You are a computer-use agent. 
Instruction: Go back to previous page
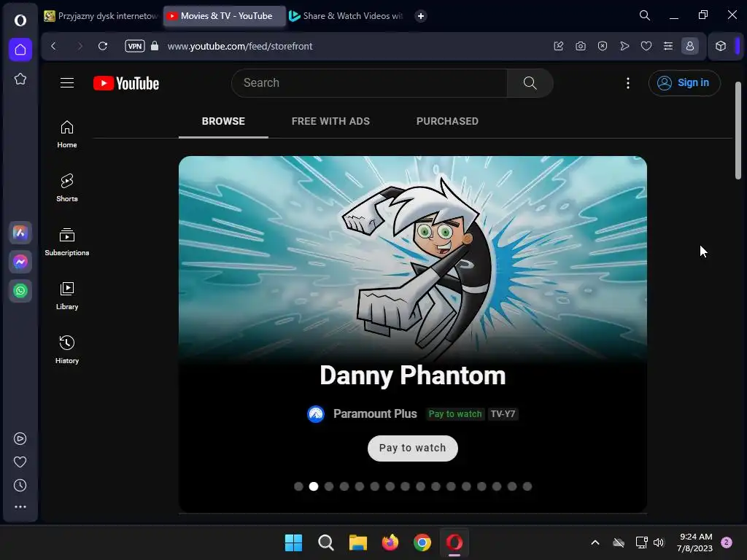(x=53, y=46)
